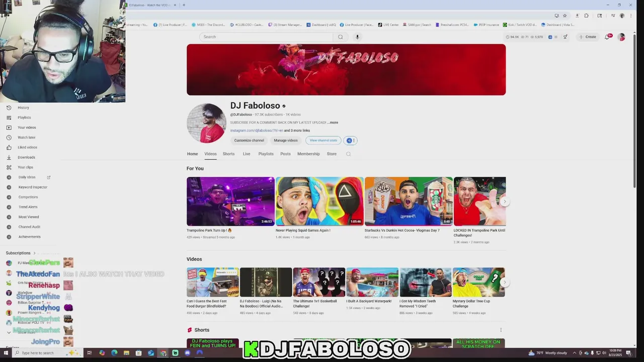Click Playlists icon in sidebar
644x362 pixels.
coord(9,118)
